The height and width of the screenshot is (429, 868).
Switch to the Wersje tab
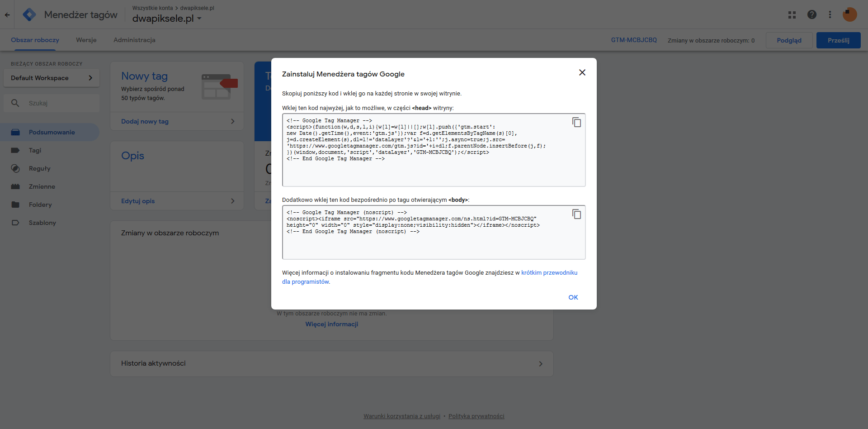click(x=86, y=40)
